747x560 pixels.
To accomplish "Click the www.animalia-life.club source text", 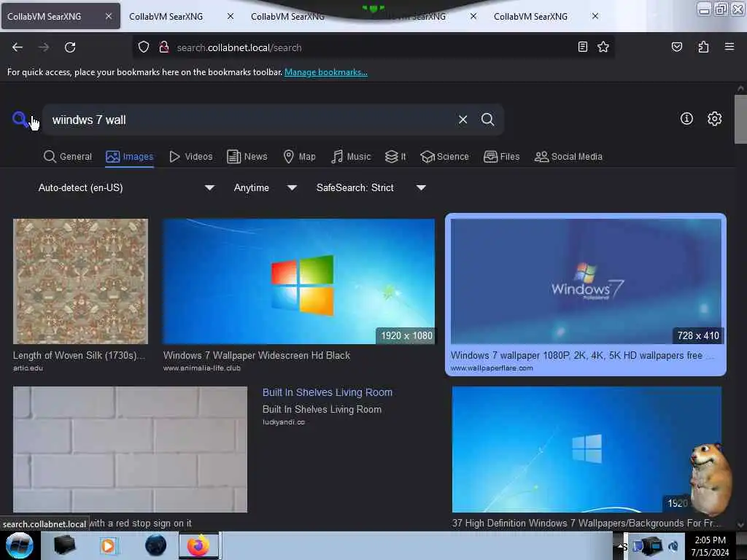I will tap(202, 368).
